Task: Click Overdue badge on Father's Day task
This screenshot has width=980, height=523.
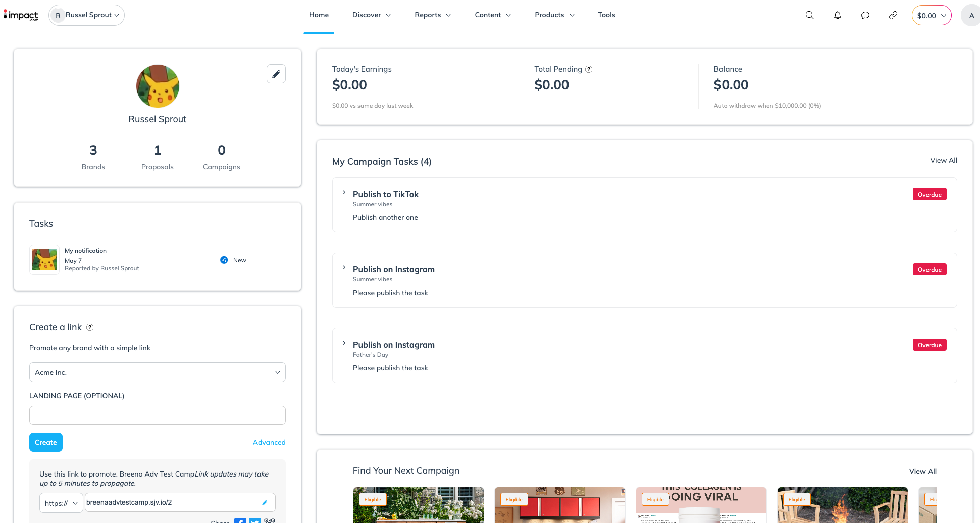Action: [930, 345]
